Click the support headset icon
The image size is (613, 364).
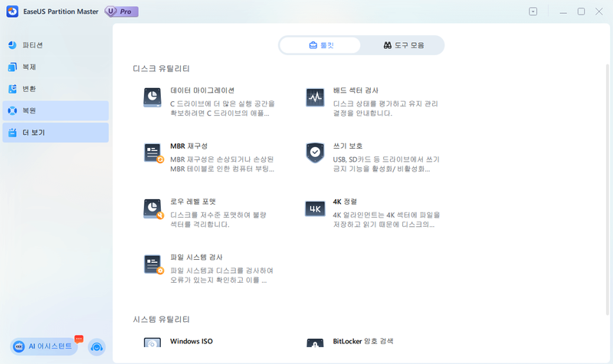pyautogui.click(x=97, y=347)
